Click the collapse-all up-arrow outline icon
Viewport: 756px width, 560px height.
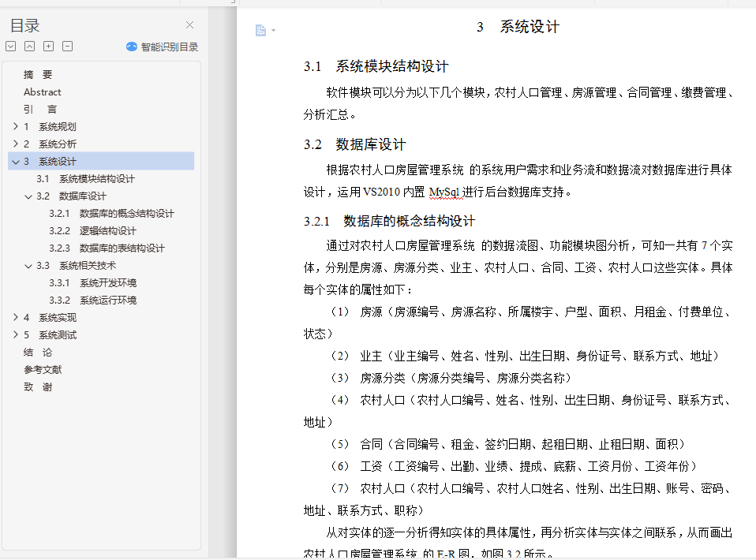pos(29,47)
